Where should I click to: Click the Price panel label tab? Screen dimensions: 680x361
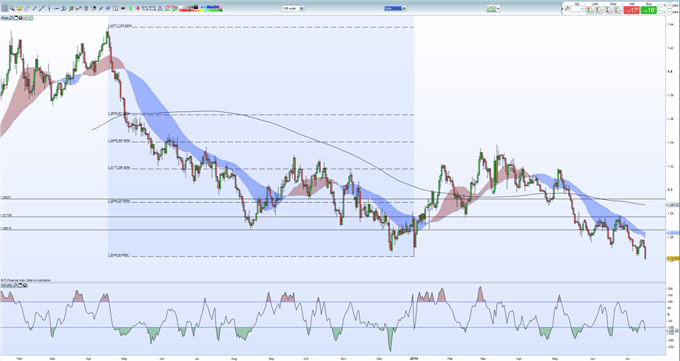4,18
